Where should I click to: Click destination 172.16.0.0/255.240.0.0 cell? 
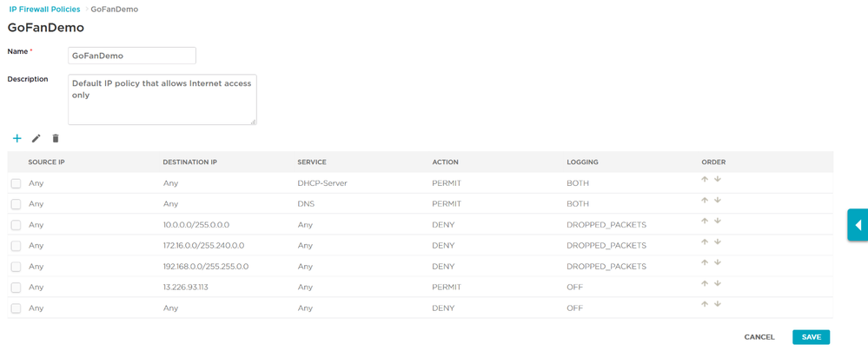click(x=203, y=246)
